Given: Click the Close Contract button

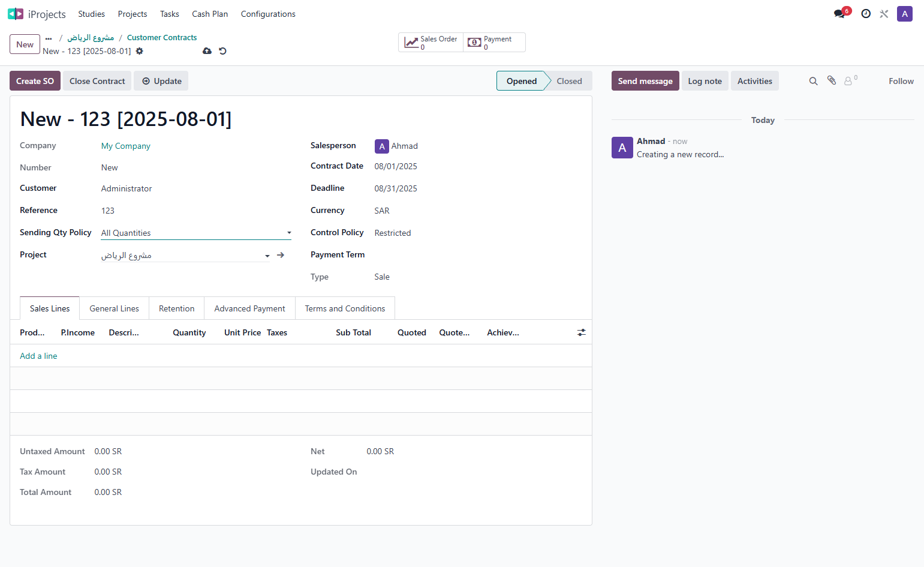Looking at the screenshot, I should (x=97, y=81).
